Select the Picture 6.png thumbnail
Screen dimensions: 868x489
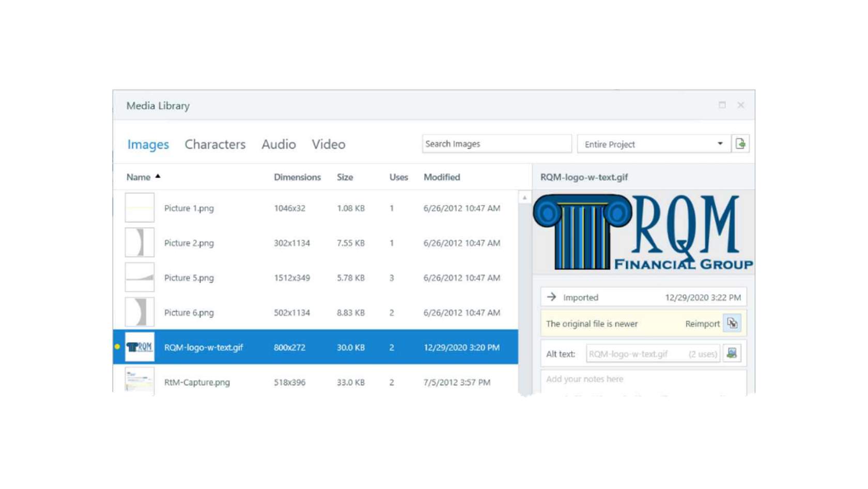[x=139, y=312]
